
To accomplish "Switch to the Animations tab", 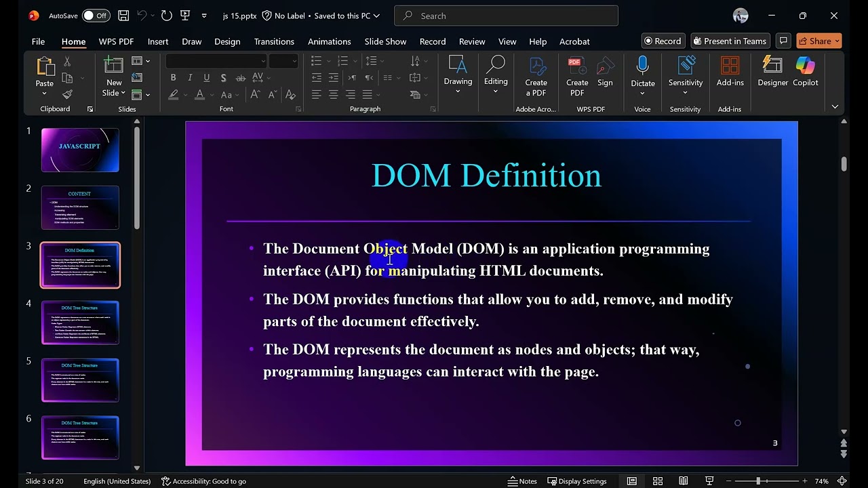I will 330,41.
